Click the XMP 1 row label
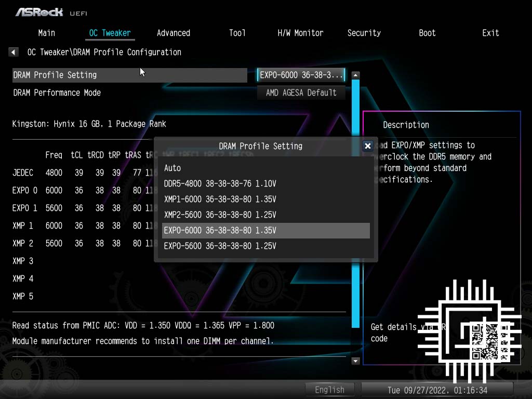532x399 pixels. pyautogui.click(x=23, y=225)
